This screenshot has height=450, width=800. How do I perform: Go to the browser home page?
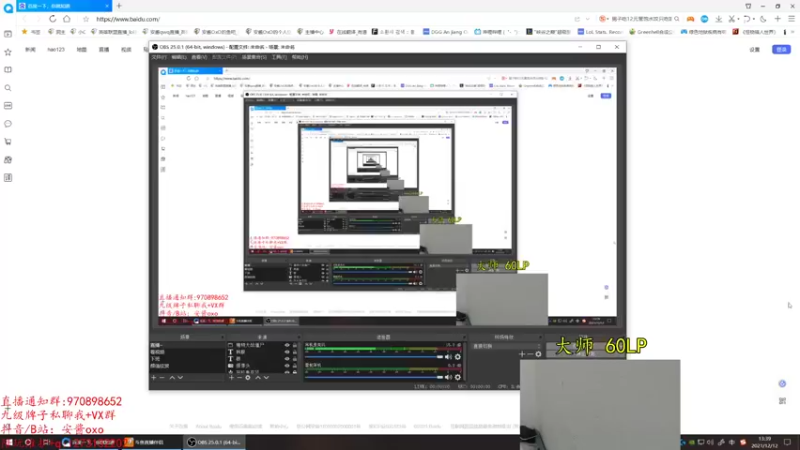[67, 19]
